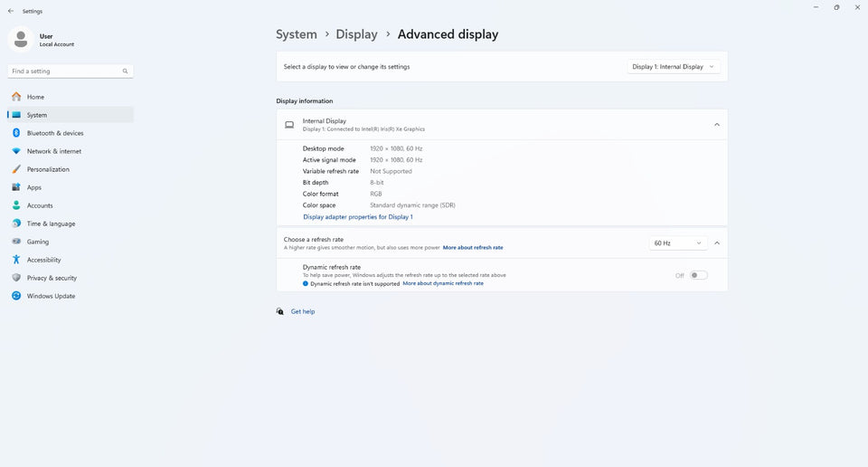This screenshot has height=467, width=868.
Task: Click the search magnifier icon
Action: tap(125, 71)
